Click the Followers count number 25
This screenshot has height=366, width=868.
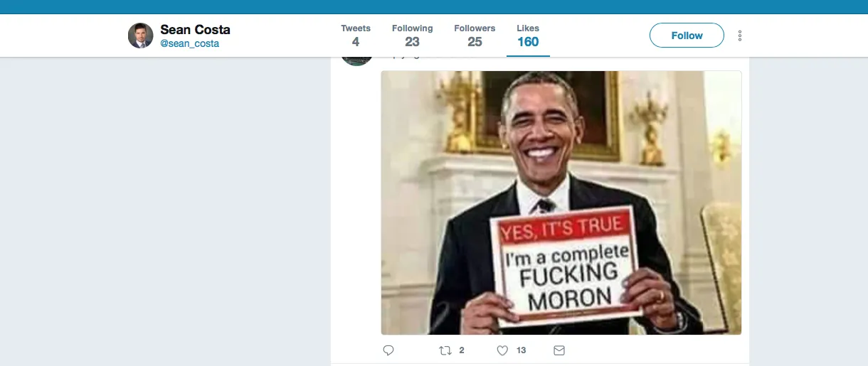click(475, 42)
